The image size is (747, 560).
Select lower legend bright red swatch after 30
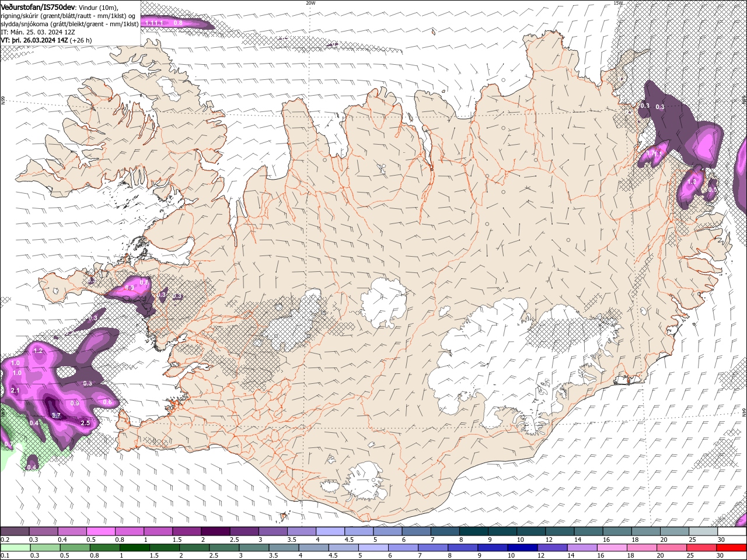click(732, 547)
